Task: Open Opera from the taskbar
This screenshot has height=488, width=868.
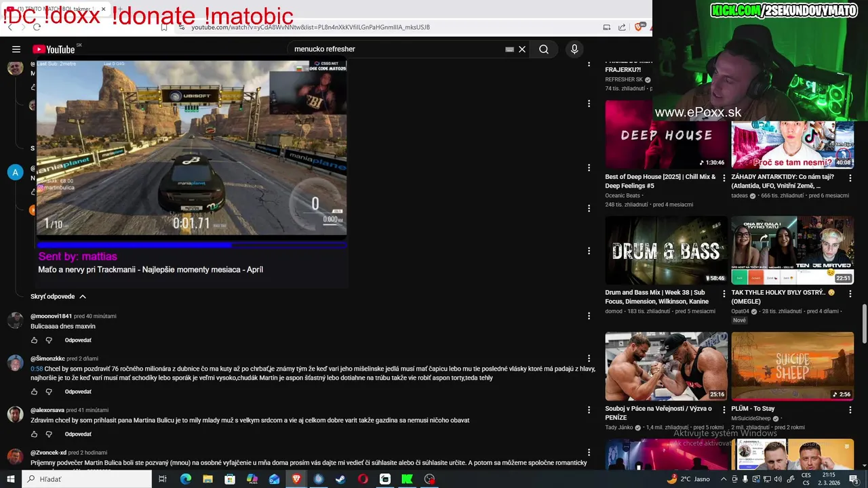Action: tap(363, 479)
